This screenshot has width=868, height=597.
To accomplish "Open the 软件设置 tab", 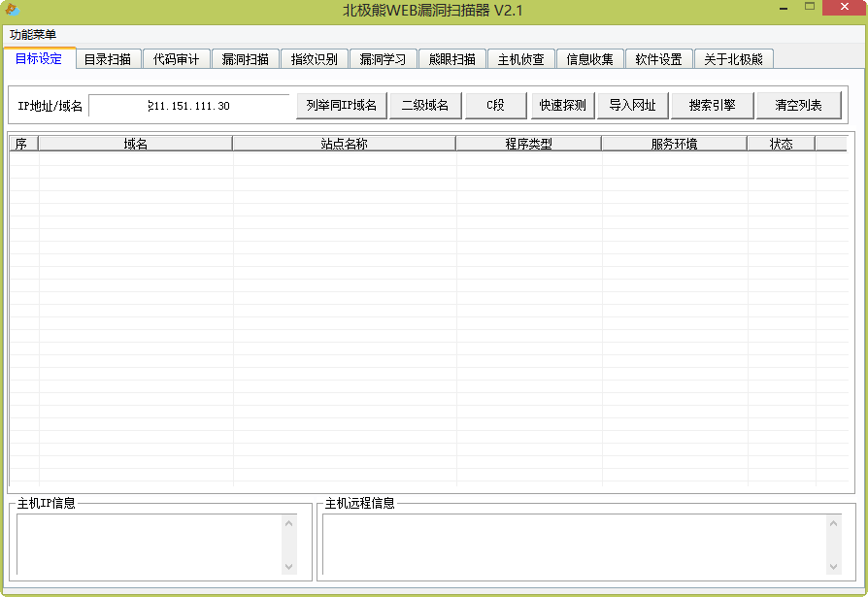I will 658,59.
